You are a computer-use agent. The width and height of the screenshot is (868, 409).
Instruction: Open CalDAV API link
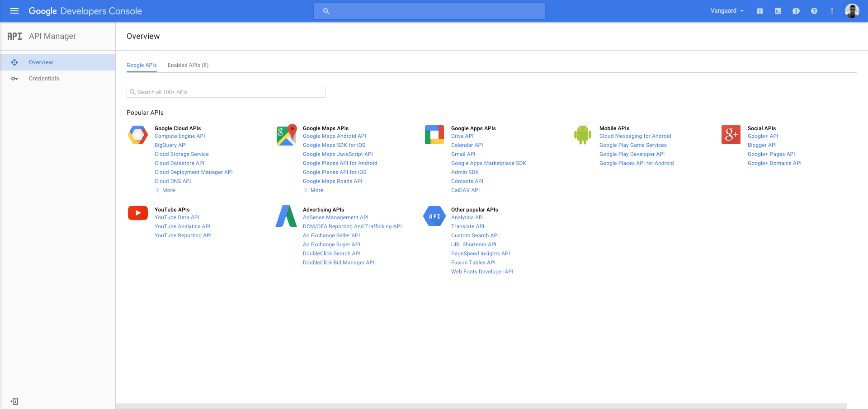click(x=466, y=190)
